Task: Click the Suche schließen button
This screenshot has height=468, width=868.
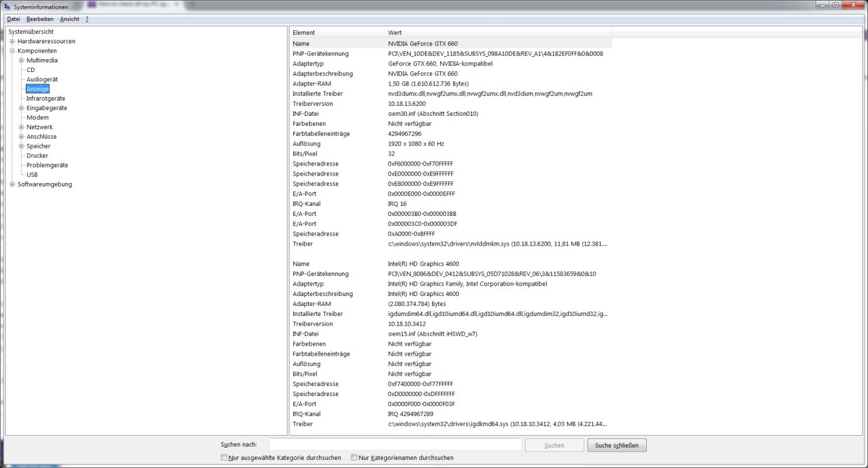Action: (x=617, y=445)
